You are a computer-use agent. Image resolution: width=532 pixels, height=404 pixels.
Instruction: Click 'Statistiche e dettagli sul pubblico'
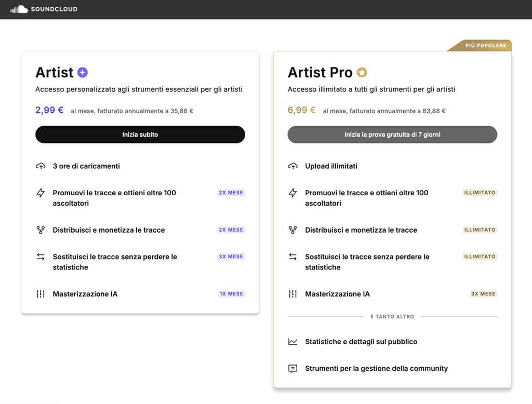(361, 342)
